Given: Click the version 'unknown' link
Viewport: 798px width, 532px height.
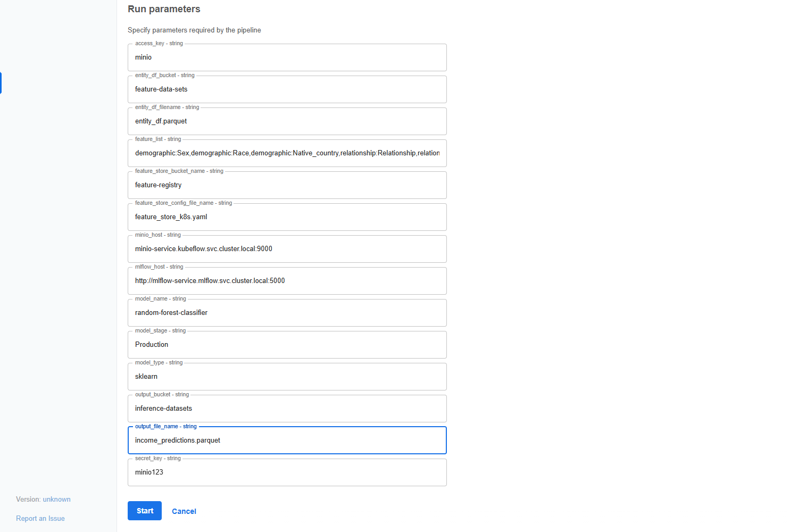Looking at the screenshot, I should [x=57, y=500].
